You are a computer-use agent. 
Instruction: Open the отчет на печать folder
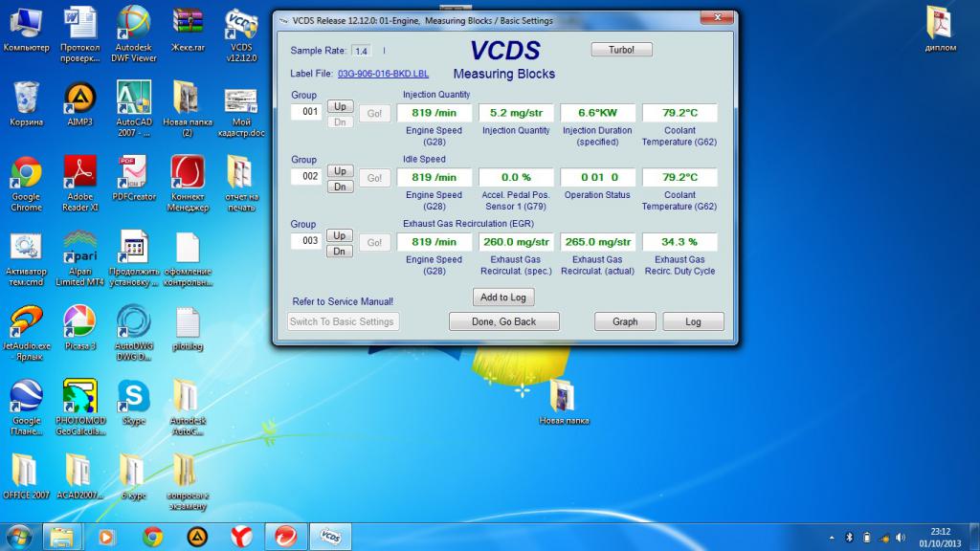[241, 184]
